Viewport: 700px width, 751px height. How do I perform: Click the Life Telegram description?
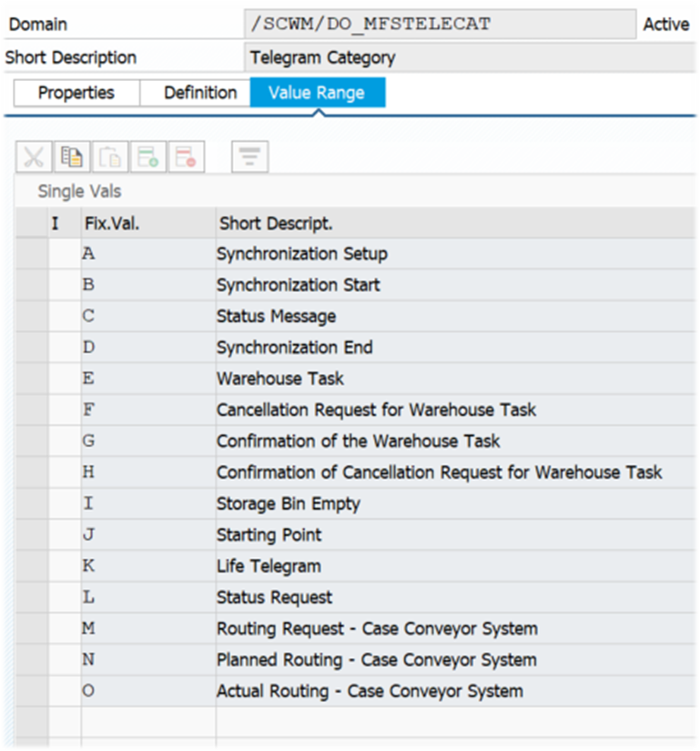[269, 566]
